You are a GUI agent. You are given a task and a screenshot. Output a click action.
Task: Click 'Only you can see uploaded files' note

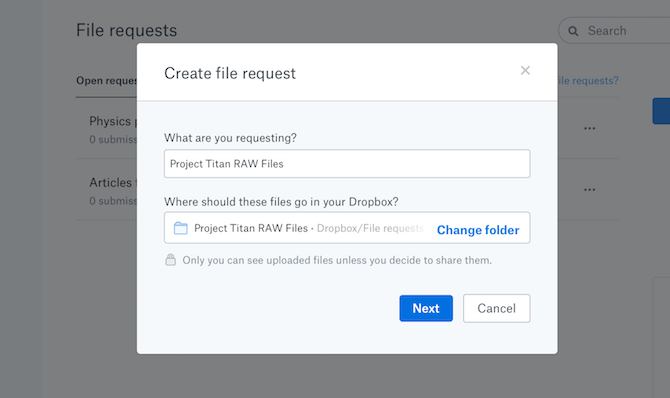(x=337, y=260)
